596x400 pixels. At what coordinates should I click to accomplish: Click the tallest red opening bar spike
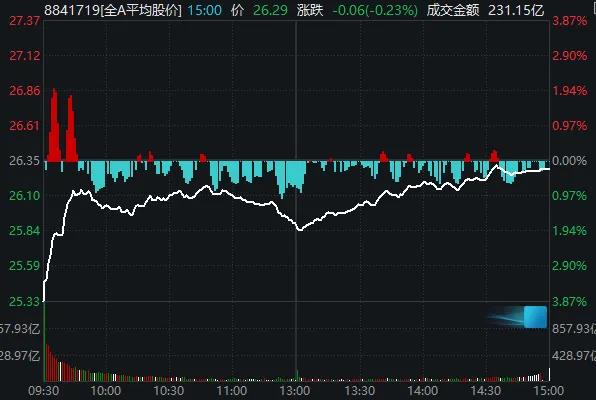[x=54, y=125]
